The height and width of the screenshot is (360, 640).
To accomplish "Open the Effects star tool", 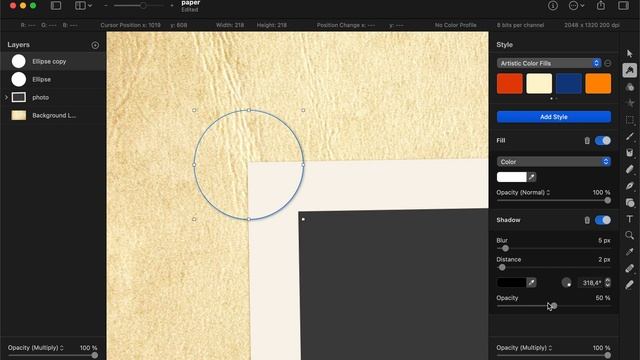I will [629, 103].
